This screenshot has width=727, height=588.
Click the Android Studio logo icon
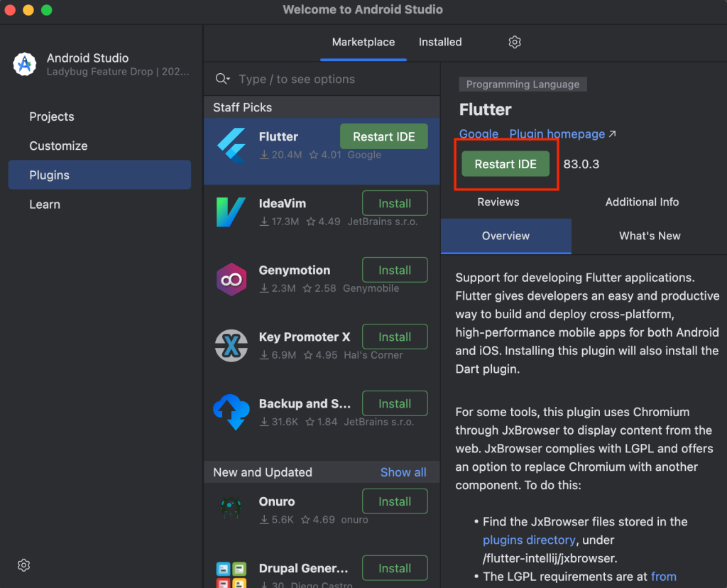[x=25, y=64]
